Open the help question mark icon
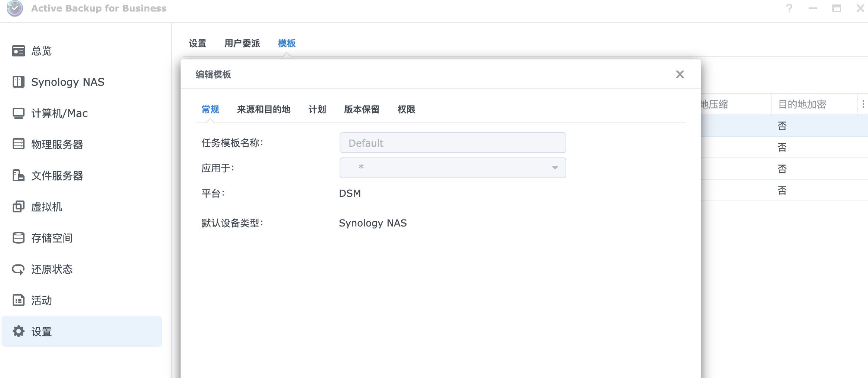This screenshot has height=378, width=868. tap(789, 8)
